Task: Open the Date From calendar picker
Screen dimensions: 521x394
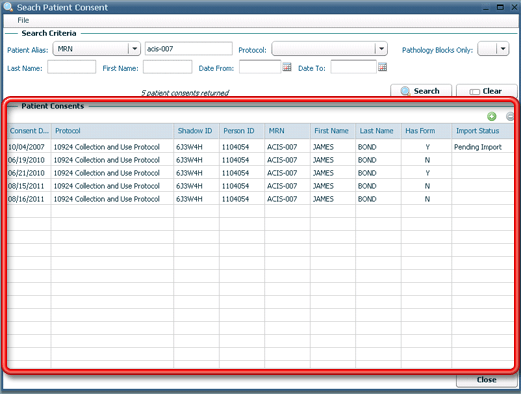Action: [x=287, y=67]
